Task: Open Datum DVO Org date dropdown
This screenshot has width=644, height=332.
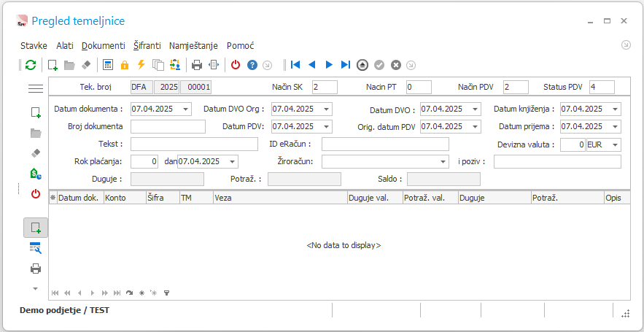Action: pos(327,109)
